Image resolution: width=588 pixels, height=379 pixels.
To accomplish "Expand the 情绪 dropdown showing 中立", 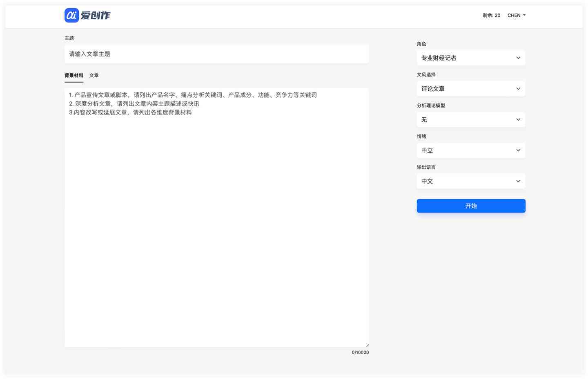I will pyautogui.click(x=471, y=150).
